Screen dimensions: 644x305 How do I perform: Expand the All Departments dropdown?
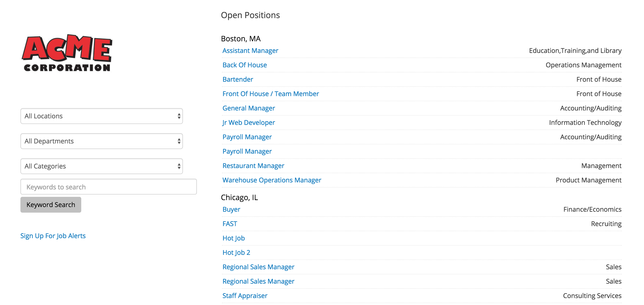(x=101, y=141)
